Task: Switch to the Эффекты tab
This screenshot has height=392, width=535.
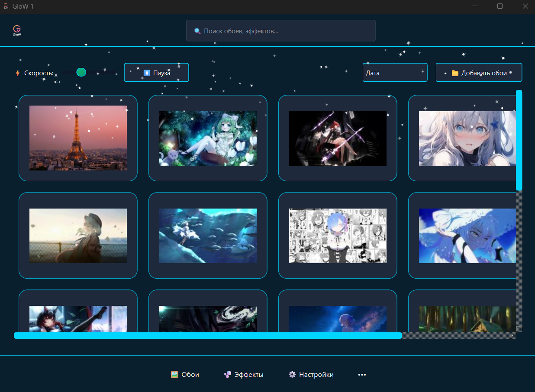Action: click(x=244, y=375)
